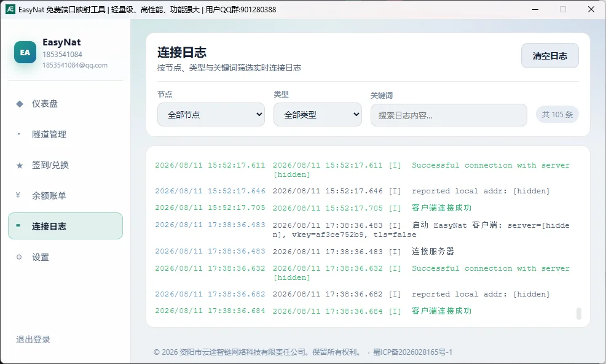This screenshot has height=364, width=606.
Task: Click the 连接服务器 log entry text
Action: [433, 251]
